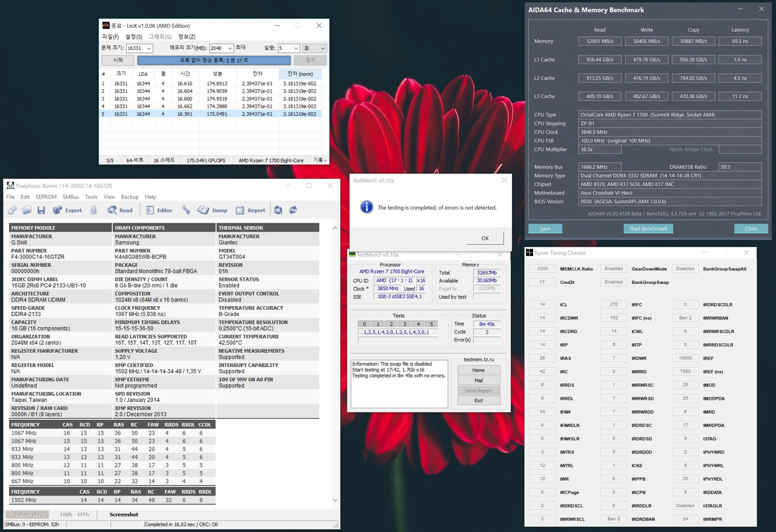
Task: Select result row 3 in LinX table
Action: tap(210, 99)
